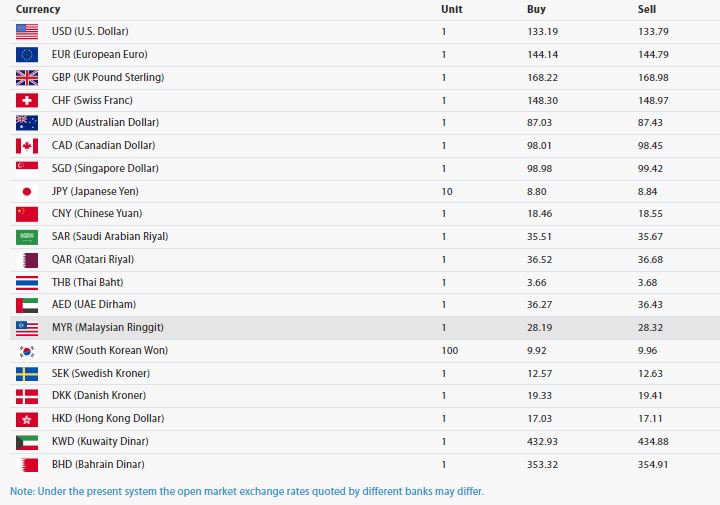Screen dimensions: 720x505
Task: Click the USD buy rate 133.19
Action: pyautogui.click(x=543, y=32)
